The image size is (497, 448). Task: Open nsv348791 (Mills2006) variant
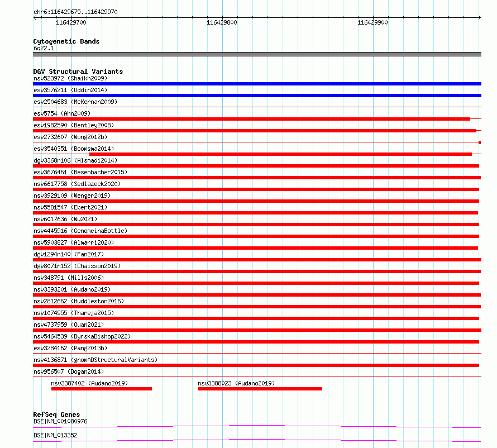coord(69,278)
